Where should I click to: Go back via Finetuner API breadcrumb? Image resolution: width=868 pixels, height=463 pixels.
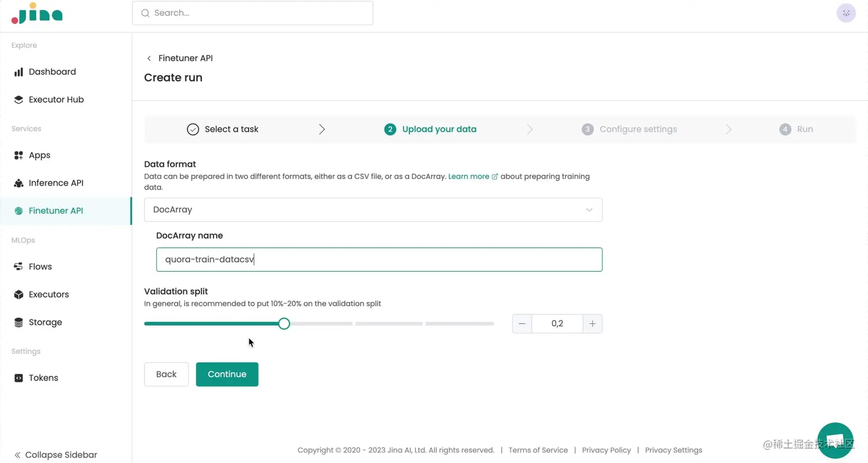(185, 58)
